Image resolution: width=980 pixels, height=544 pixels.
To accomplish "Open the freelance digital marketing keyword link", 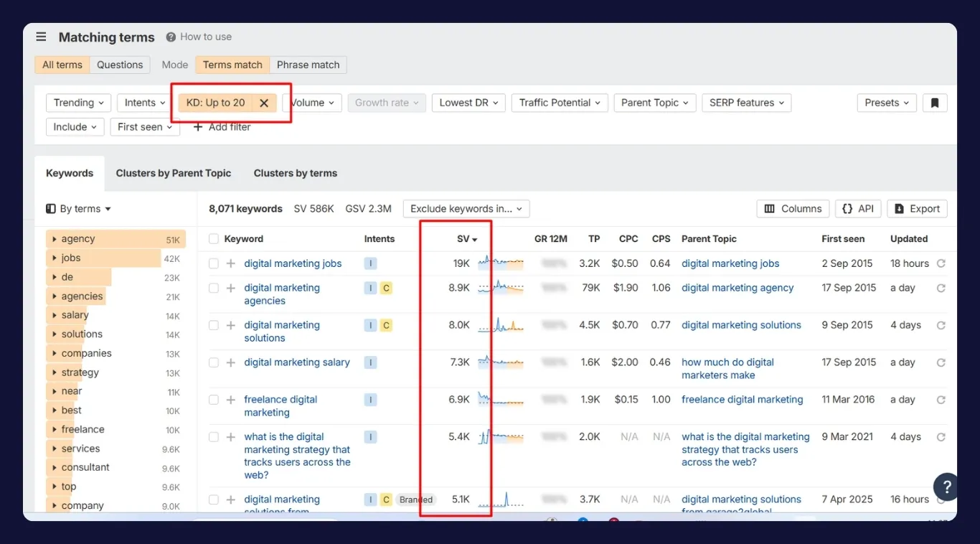I will 281,406.
